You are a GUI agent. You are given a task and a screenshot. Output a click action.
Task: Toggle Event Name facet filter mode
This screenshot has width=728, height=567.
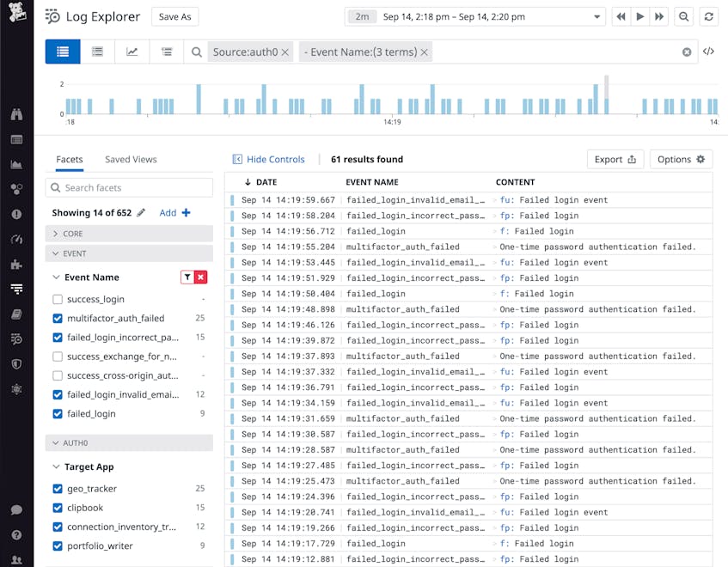click(x=187, y=277)
